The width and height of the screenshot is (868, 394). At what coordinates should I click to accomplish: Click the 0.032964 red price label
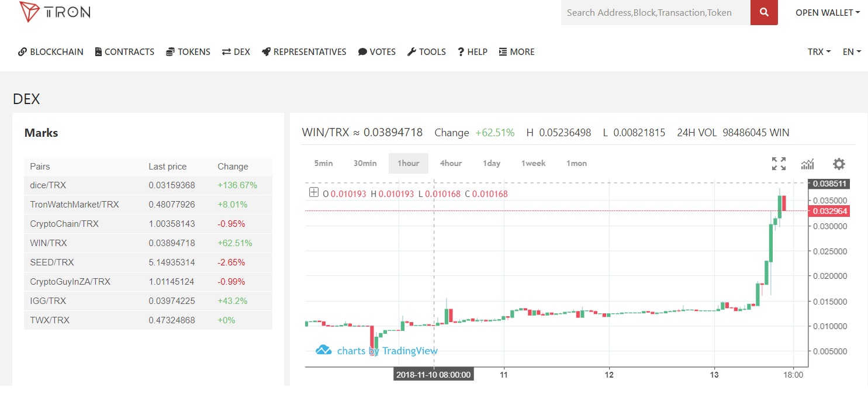pos(828,211)
